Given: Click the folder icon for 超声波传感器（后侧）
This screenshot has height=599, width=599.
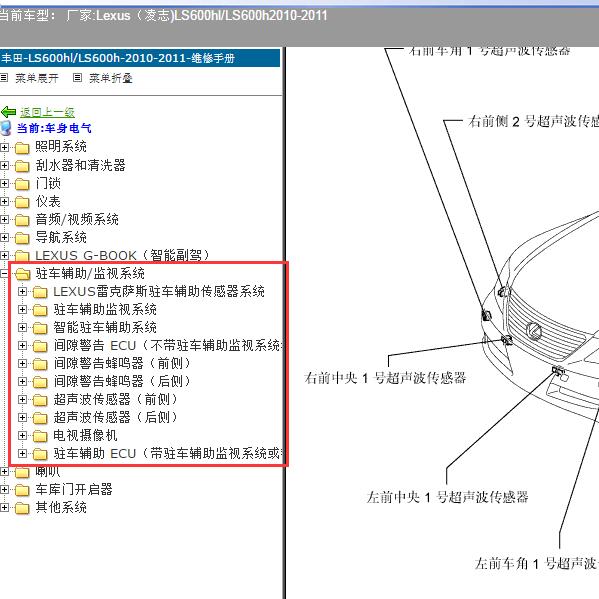Looking at the screenshot, I should coord(40,418).
